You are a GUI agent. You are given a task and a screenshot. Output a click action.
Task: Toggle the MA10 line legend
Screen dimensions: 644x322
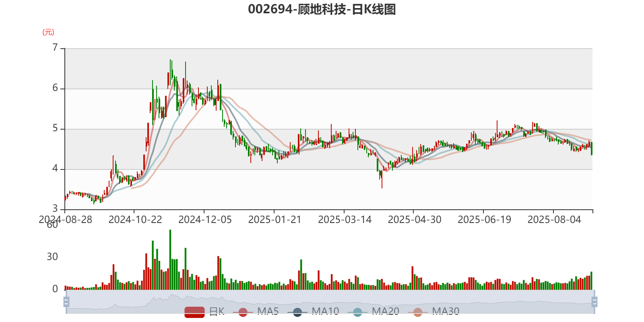[x=313, y=312]
